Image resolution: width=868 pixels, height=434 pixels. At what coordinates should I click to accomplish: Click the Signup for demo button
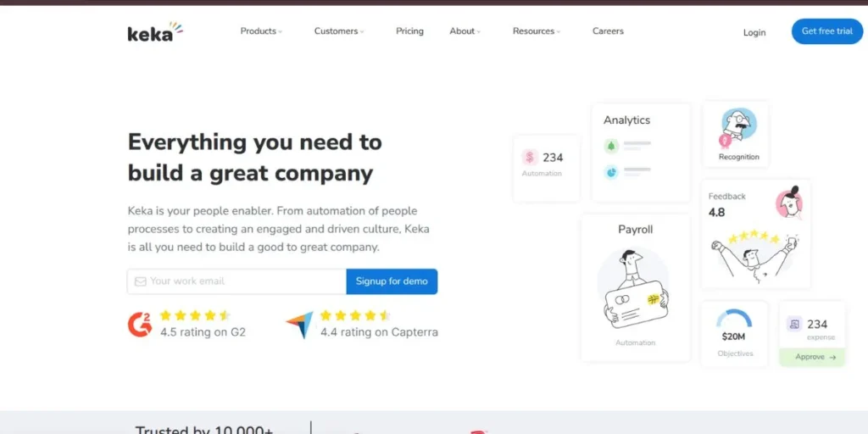[392, 281]
